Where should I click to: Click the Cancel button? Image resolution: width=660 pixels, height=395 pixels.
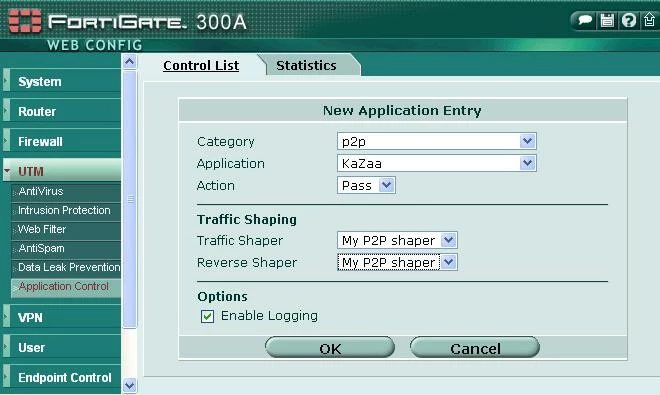coord(475,348)
